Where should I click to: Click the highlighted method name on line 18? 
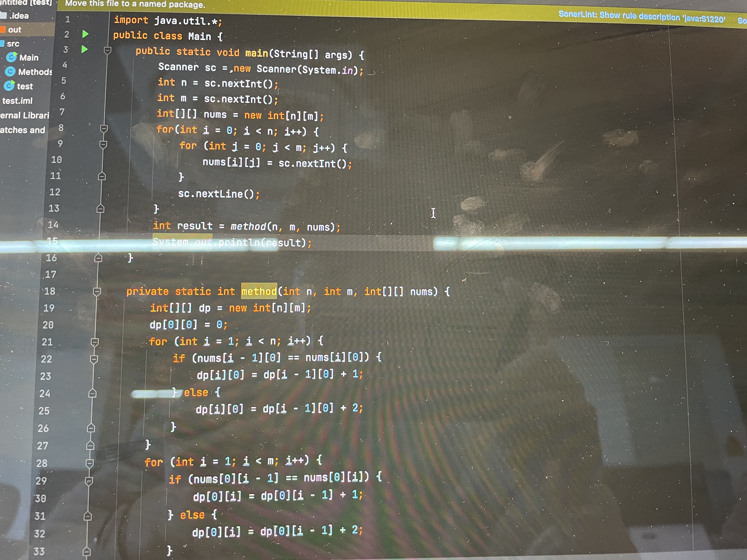click(259, 291)
